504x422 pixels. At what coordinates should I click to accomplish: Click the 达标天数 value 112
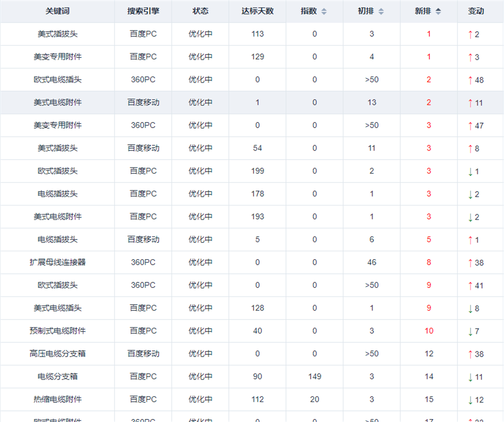pyautogui.click(x=258, y=399)
